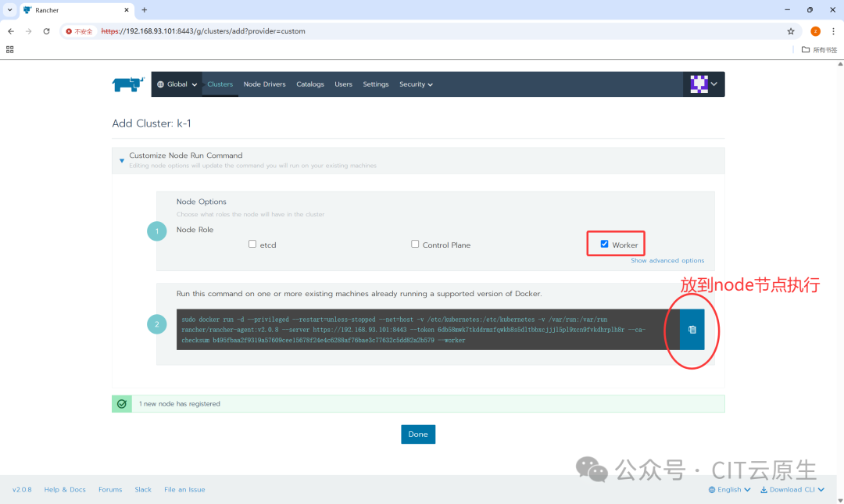Click File an Issue link
Image resolution: width=844 pixels, height=504 pixels.
(x=184, y=489)
